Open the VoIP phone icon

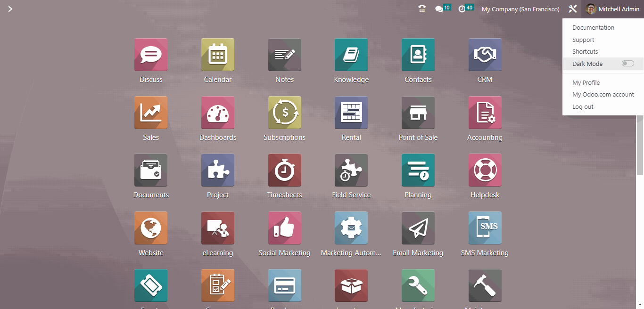point(422,9)
